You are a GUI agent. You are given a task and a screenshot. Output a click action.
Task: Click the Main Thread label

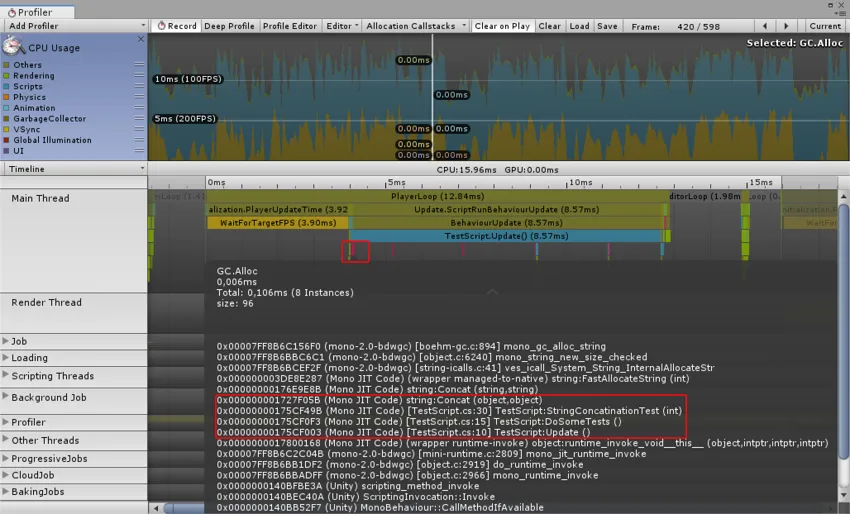pos(40,198)
